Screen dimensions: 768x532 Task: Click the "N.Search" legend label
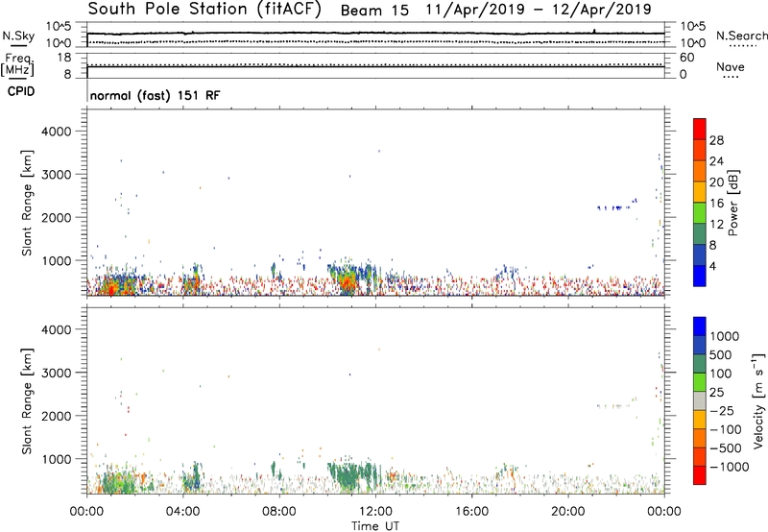pos(741,36)
